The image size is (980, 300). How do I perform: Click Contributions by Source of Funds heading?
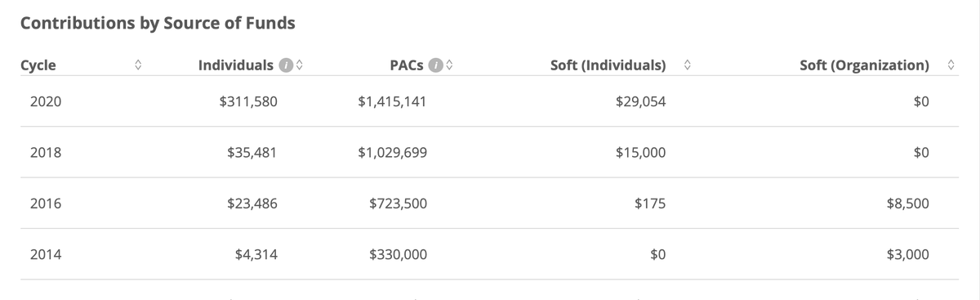click(158, 23)
